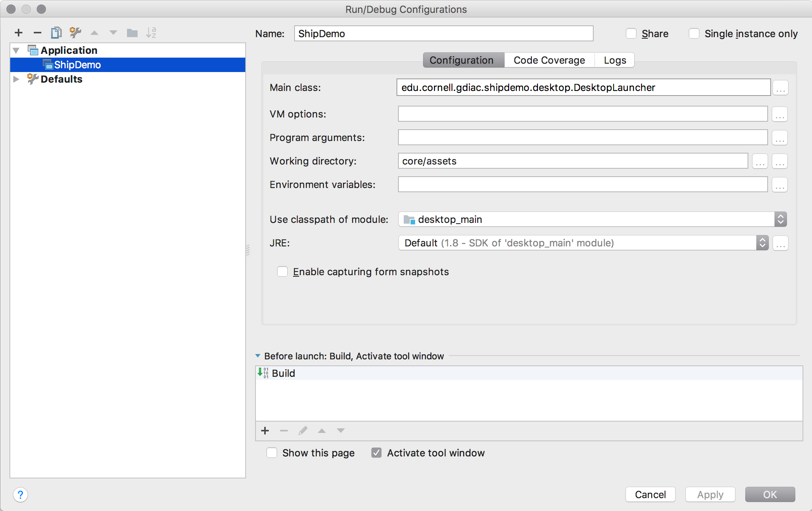Screen dimensions: 812x511
Task: Check Single instance only
Action: pyautogui.click(x=694, y=34)
